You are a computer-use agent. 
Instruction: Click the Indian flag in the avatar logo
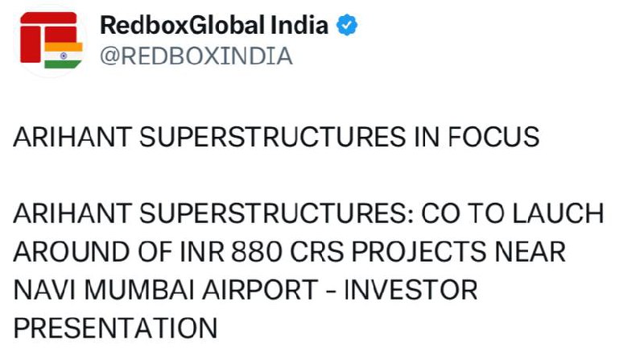[x=64, y=55]
